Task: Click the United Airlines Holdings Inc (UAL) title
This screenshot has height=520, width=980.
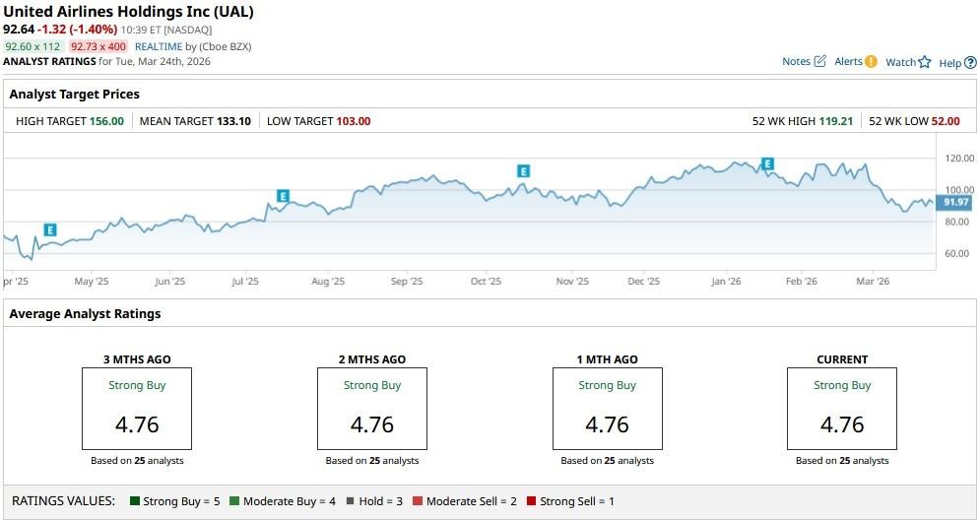Action: click(128, 11)
